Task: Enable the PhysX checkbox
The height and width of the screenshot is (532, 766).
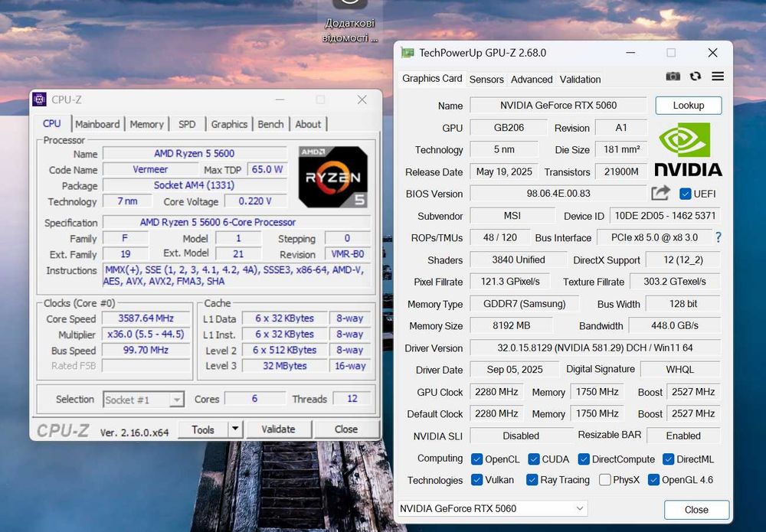Action: tap(605, 480)
